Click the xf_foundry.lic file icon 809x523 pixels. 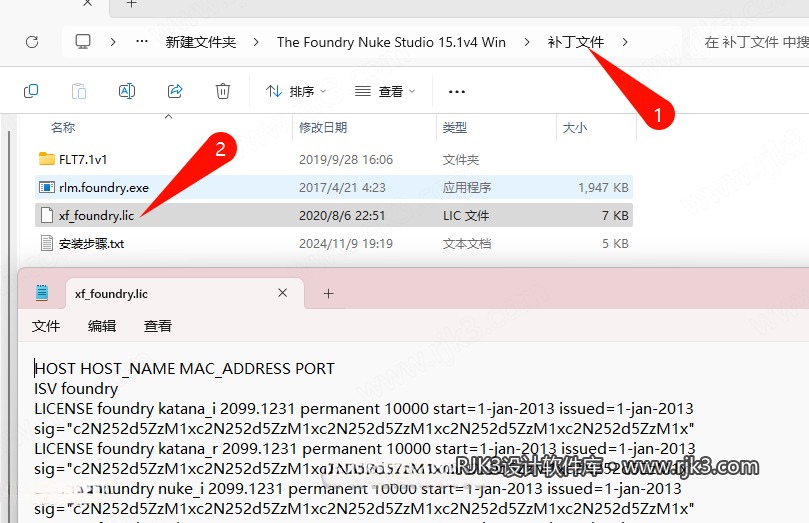point(46,215)
